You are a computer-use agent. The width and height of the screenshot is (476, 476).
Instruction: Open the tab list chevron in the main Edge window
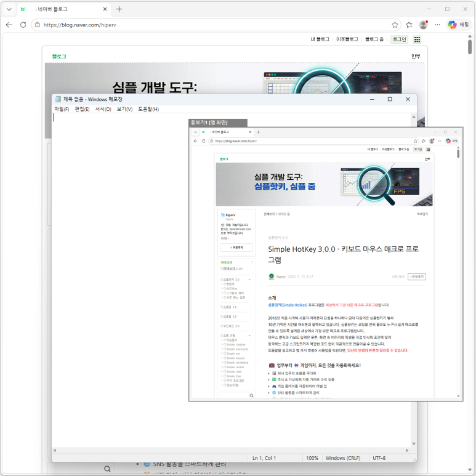coord(9,9)
